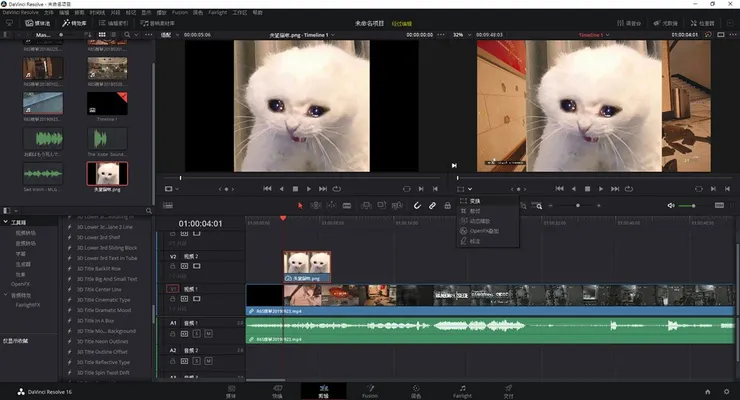The height and width of the screenshot is (400, 740).
Task: Activate the Dynamic Trim mode tool
Action: point(331,206)
